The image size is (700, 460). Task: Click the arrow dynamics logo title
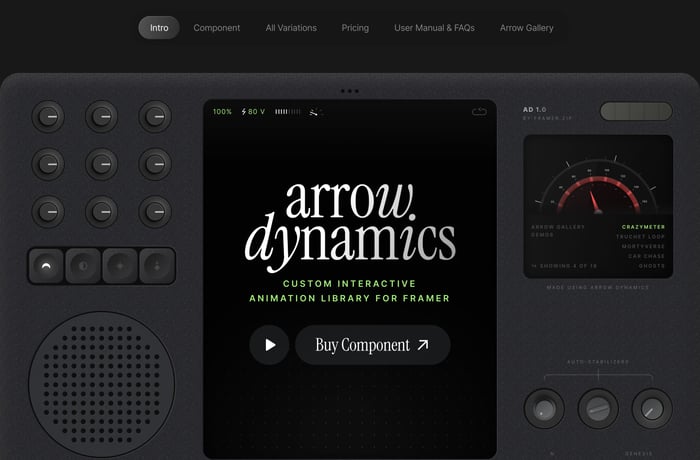[350, 226]
